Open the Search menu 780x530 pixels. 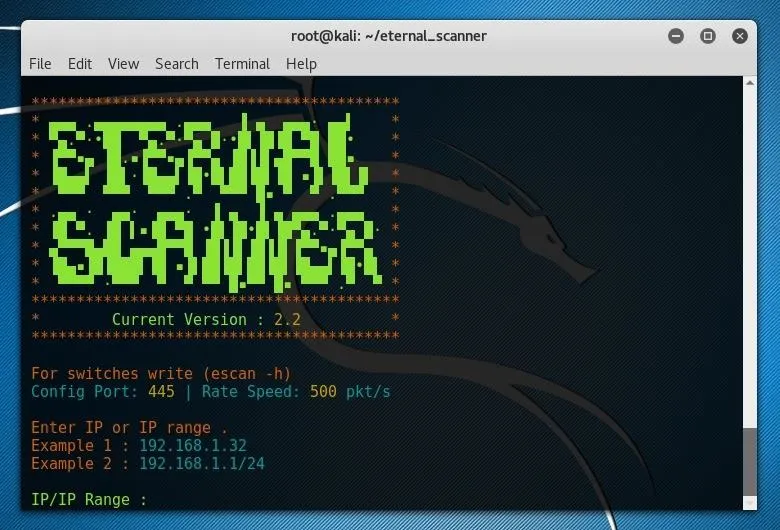point(177,64)
